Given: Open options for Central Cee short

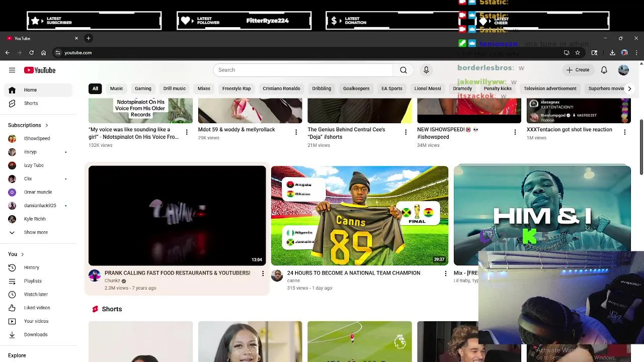Looking at the screenshot, I should [406, 132].
